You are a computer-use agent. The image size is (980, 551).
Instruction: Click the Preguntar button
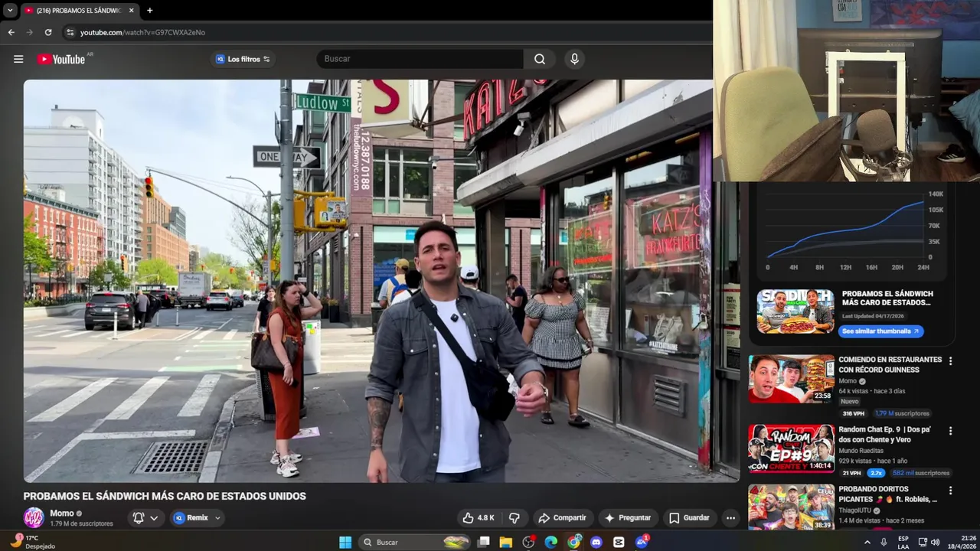tap(628, 518)
